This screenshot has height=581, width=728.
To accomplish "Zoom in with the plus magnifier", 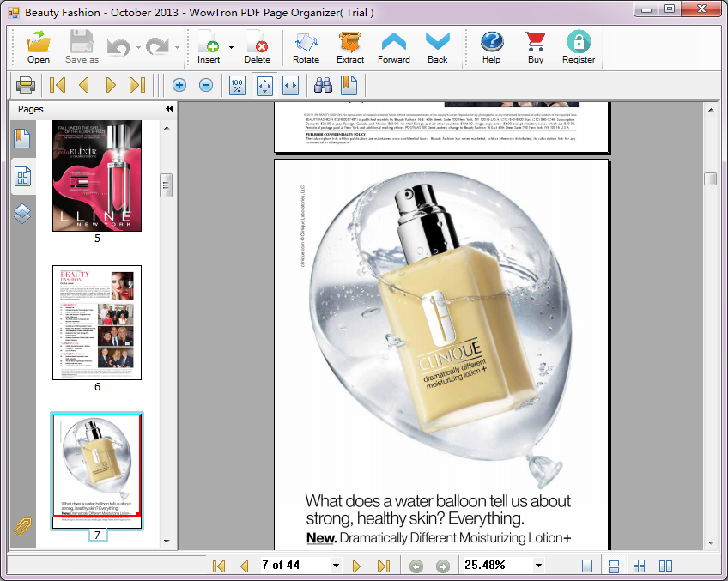I will click(179, 85).
